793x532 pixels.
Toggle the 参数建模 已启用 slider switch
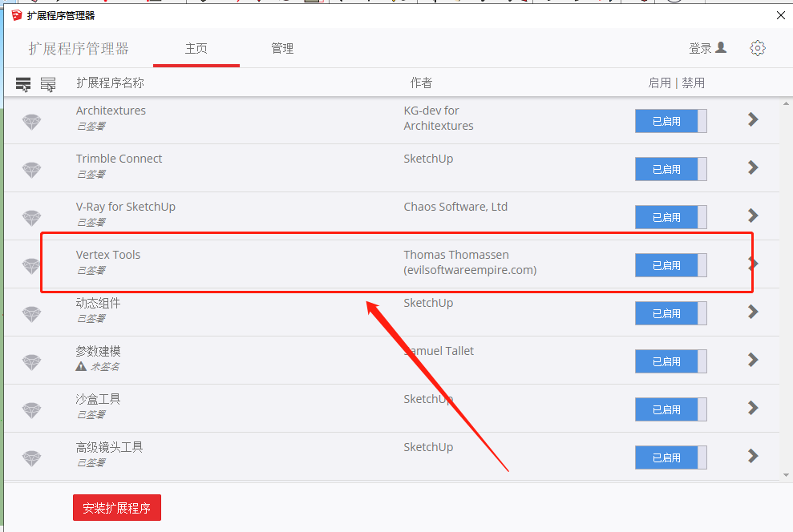(x=671, y=361)
